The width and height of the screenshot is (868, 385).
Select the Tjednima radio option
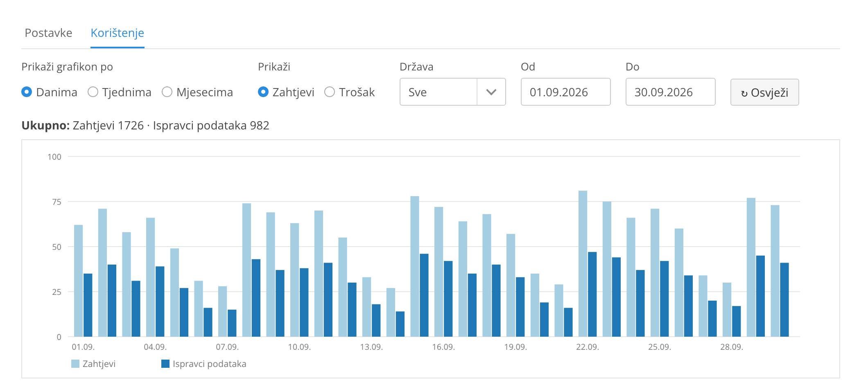[x=93, y=92]
